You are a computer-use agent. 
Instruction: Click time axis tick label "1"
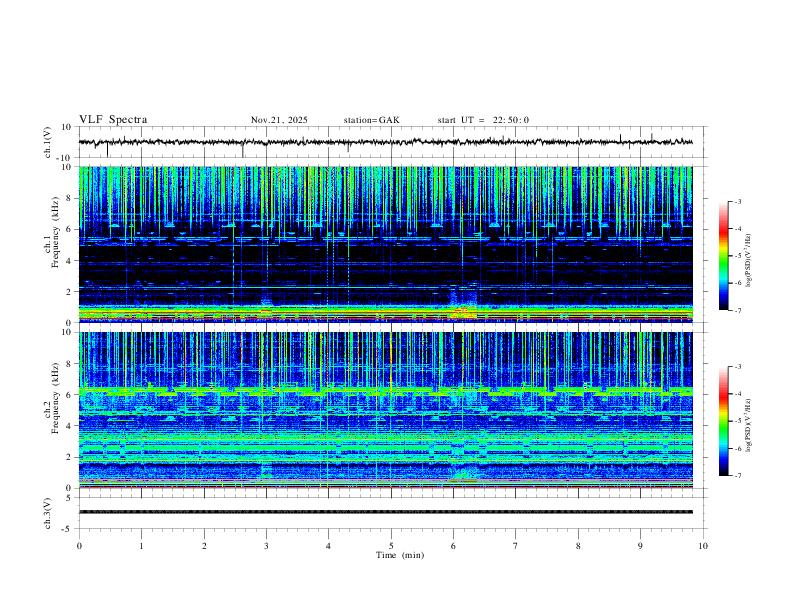pyautogui.click(x=141, y=546)
